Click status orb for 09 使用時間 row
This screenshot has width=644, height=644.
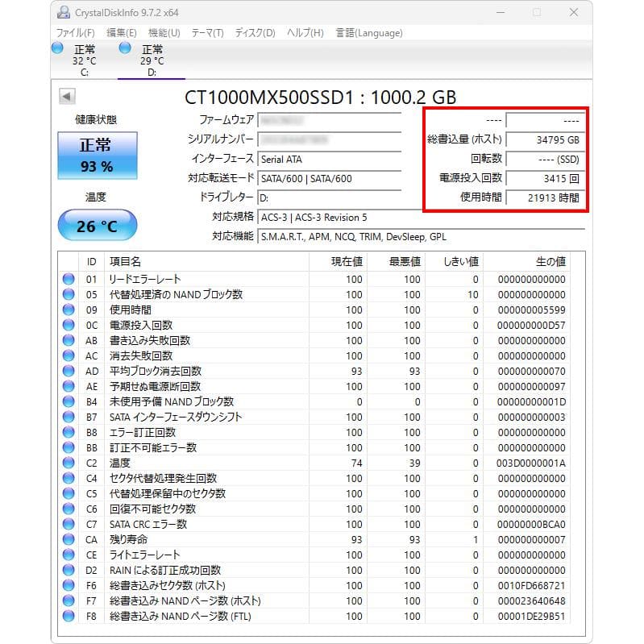click(x=69, y=310)
